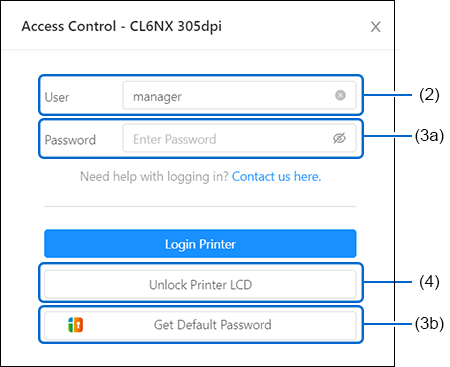This screenshot has width=450, height=367.
Task: Click the blue Login Printer button
Action: point(200,244)
